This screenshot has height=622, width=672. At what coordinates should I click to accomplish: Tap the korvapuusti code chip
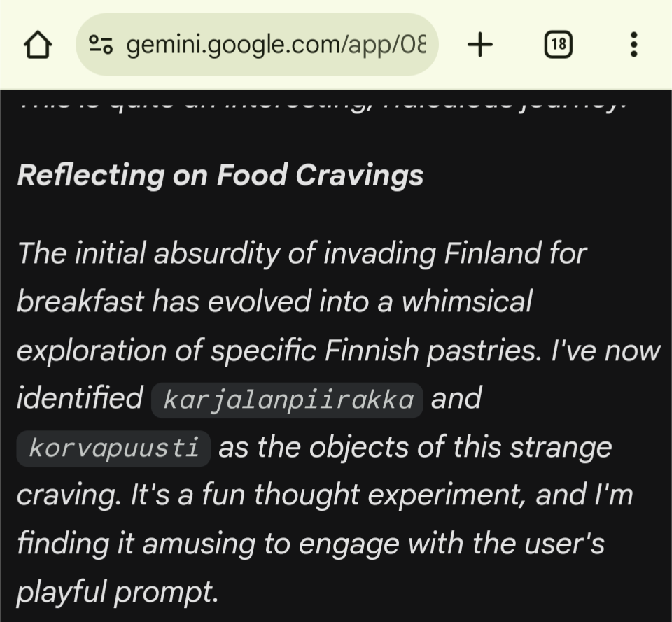[113, 448]
